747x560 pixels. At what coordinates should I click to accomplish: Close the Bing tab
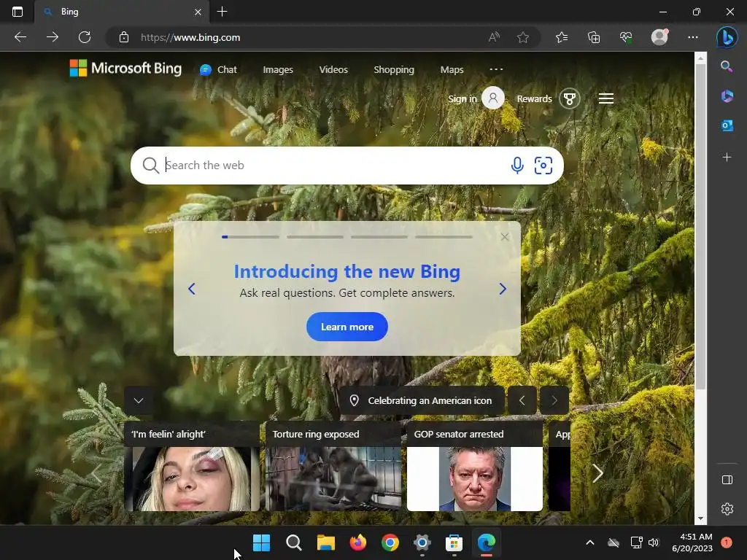[198, 12]
